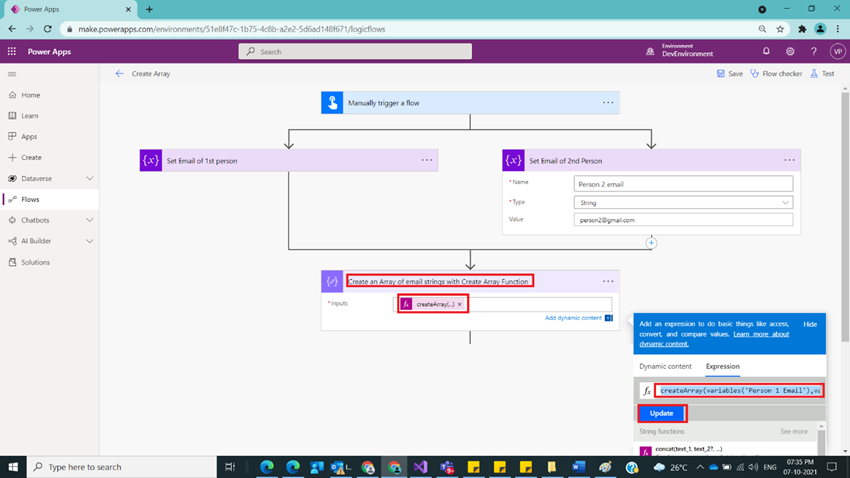
Task: Click the AI Builder sidebar icon
Action: point(12,241)
